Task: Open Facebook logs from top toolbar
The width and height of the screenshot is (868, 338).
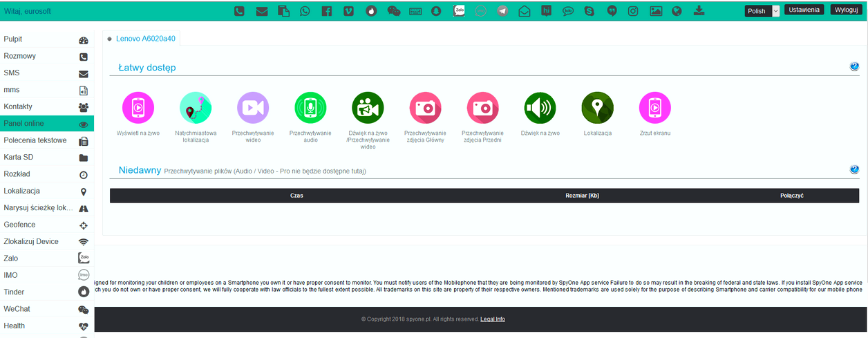Action: coord(327,11)
